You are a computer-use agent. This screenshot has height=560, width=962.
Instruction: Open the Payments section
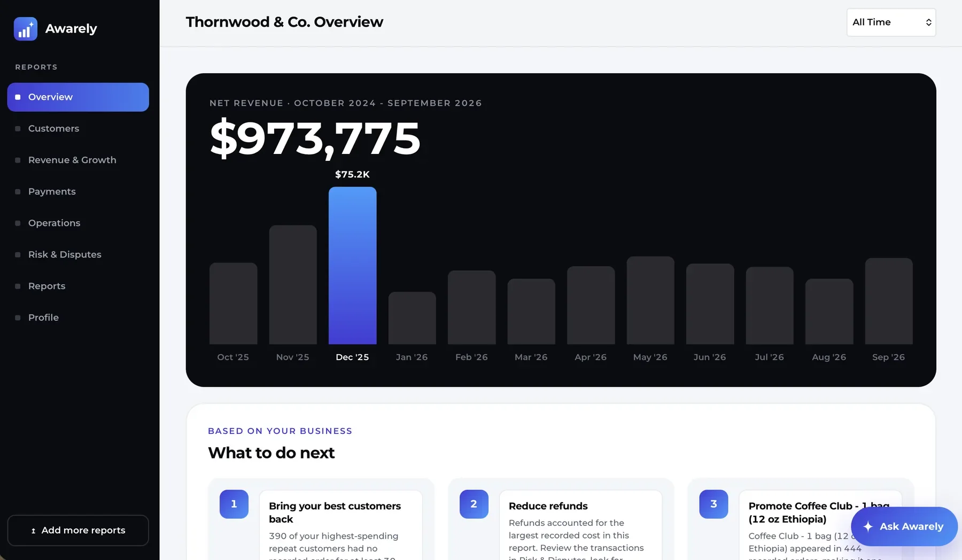(x=78, y=192)
